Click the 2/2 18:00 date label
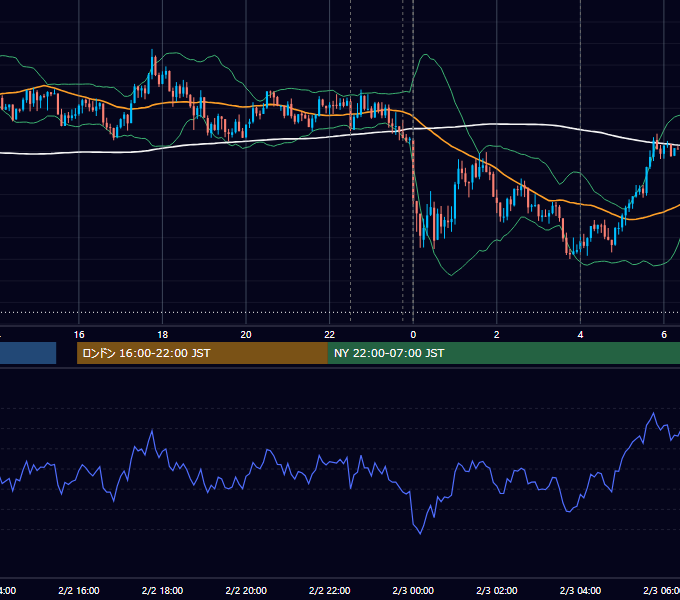This screenshot has height=600, width=680. click(163, 590)
